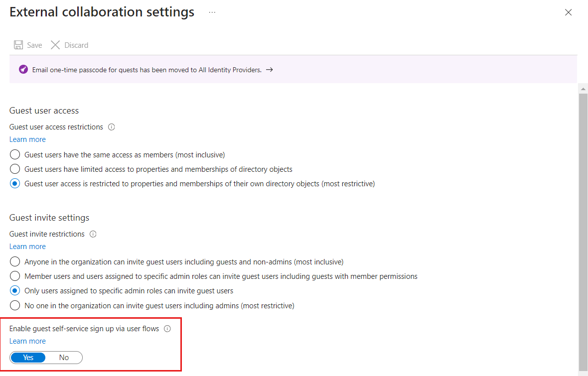The height and width of the screenshot is (376, 588).
Task: Select anyone in organization can invite guests
Action: click(15, 261)
